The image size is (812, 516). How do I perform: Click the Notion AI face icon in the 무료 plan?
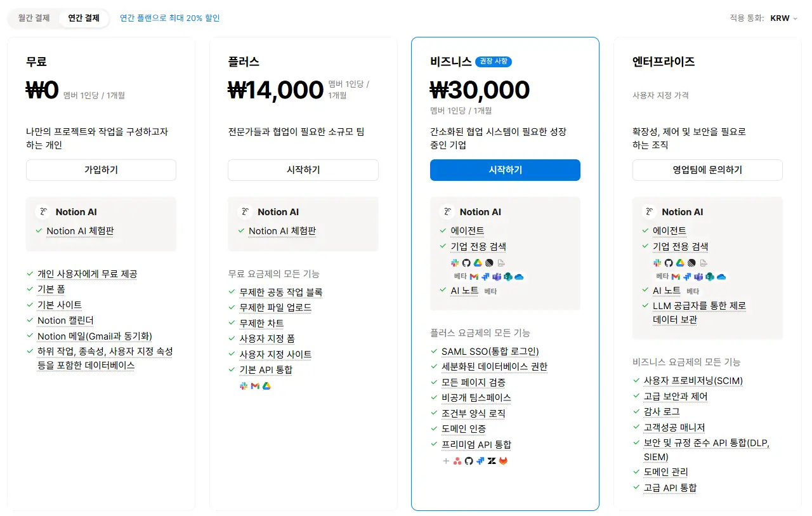click(x=43, y=212)
